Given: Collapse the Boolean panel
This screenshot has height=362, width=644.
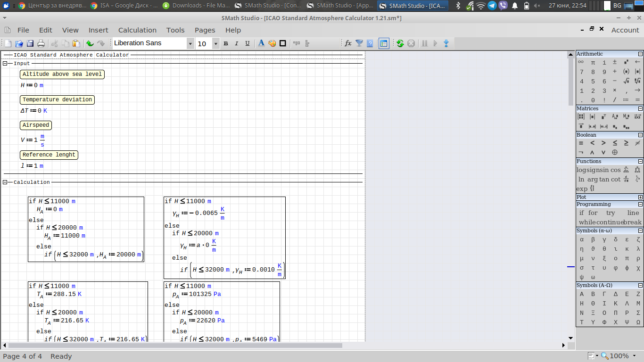Looking at the screenshot, I should click(640, 135).
